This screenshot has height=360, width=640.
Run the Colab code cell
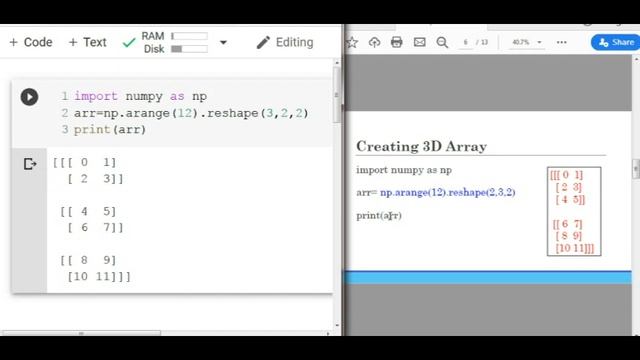click(x=29, y=97)
